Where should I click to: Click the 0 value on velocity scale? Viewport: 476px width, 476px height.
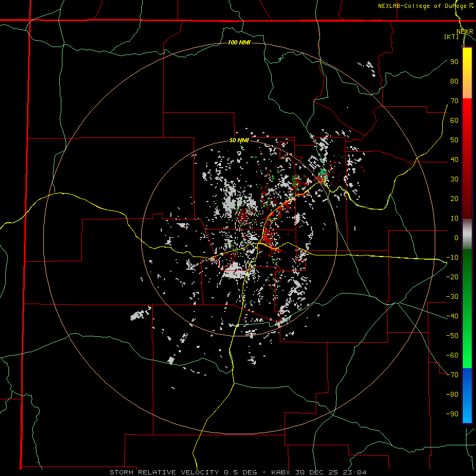pyautogui.click(x=456, y=237)
